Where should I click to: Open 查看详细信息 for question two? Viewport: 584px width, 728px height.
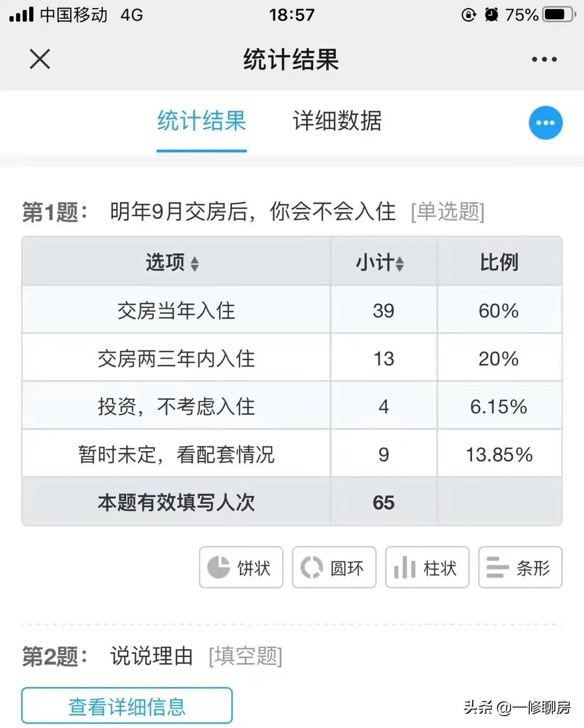(x=127, y=705)
